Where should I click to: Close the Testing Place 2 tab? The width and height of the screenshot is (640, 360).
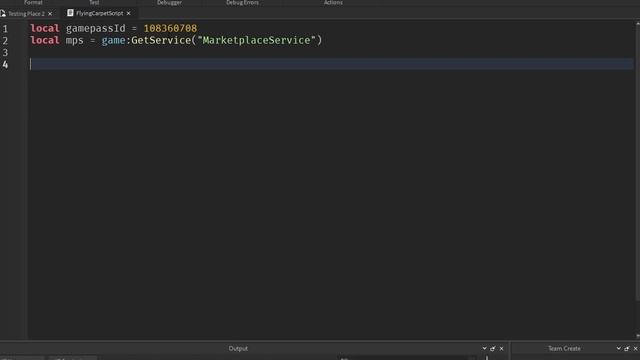tap(50, 14)
